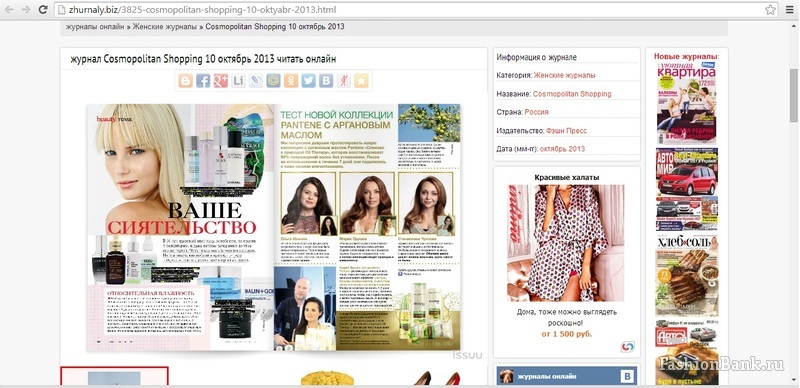Click ad network icon under robe ad

click(x=628, y=347)
